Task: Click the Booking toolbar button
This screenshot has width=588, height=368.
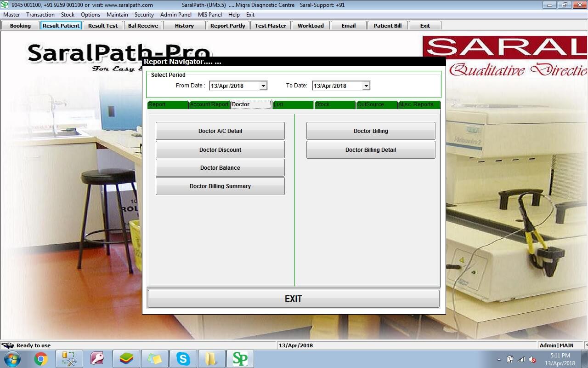Action: coord(20,26)
